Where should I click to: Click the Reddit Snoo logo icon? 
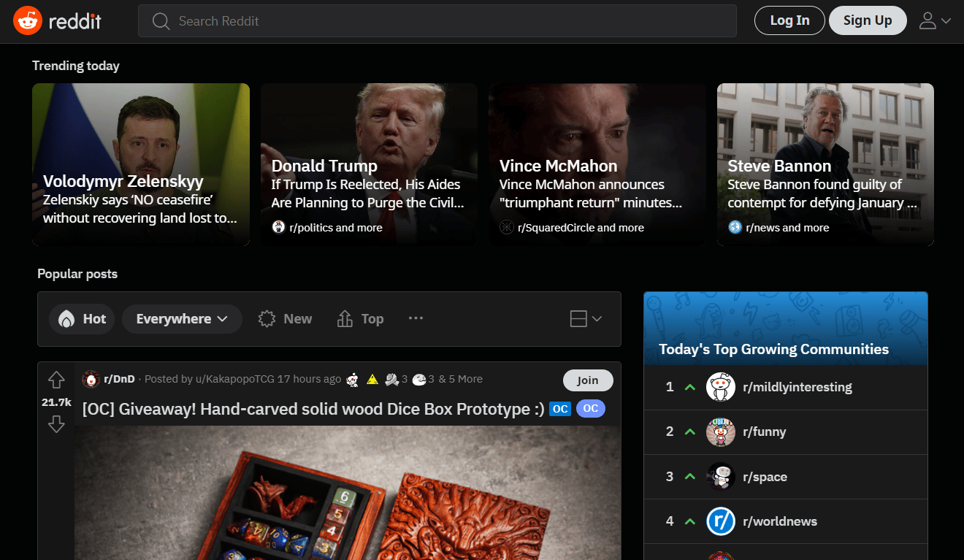pyautogui.click(x=28, y=20)
